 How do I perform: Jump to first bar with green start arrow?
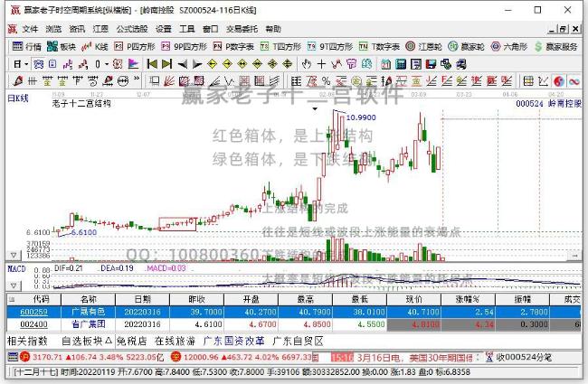(152, 64)
